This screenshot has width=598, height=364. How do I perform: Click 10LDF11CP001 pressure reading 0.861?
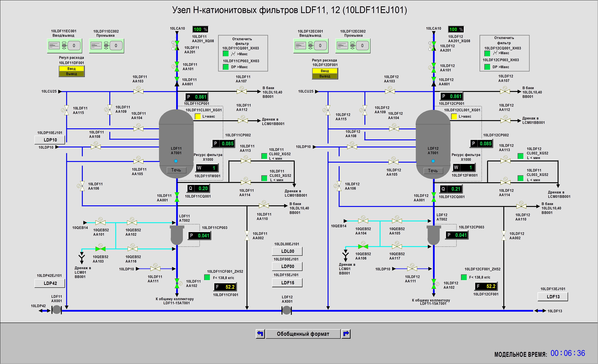pos(197,97)
